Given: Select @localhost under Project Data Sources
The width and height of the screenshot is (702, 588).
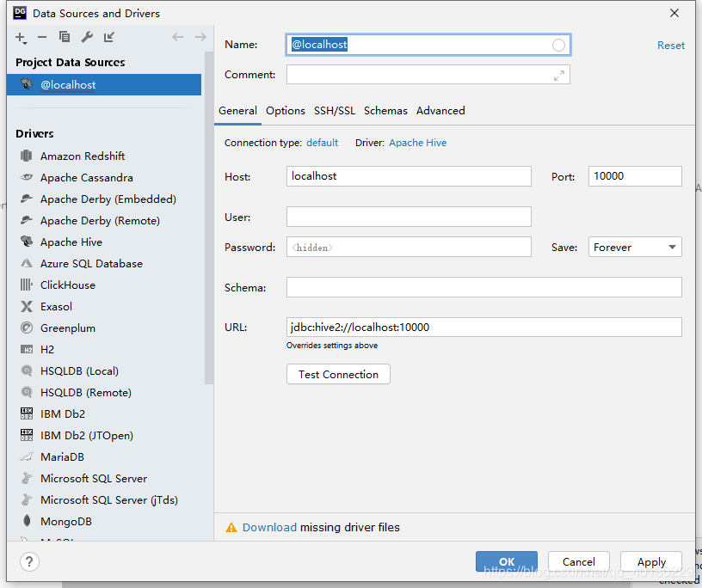Looking at the screenshot, I should pos(104,84).
